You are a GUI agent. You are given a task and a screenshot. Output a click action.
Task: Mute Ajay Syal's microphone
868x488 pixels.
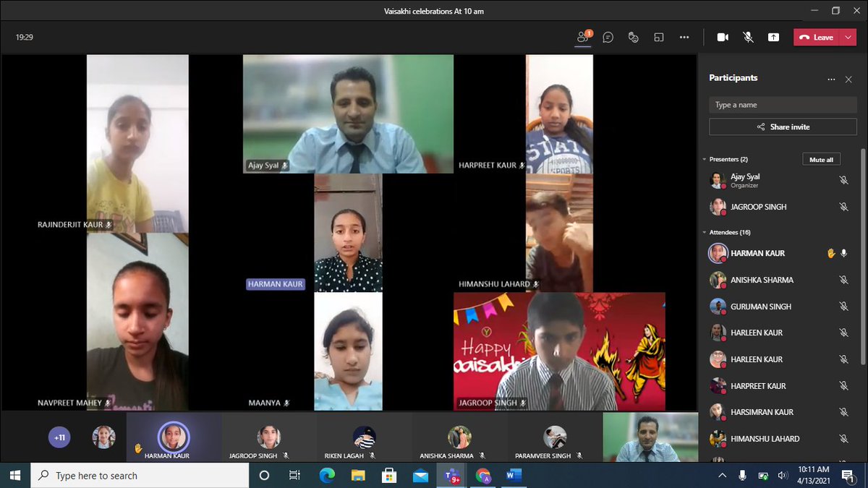pos(843,180)
